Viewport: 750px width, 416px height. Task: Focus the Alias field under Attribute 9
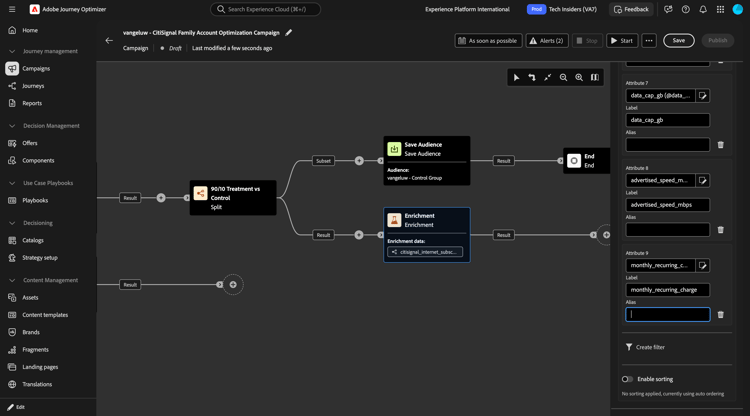click(x=668, y=315)
